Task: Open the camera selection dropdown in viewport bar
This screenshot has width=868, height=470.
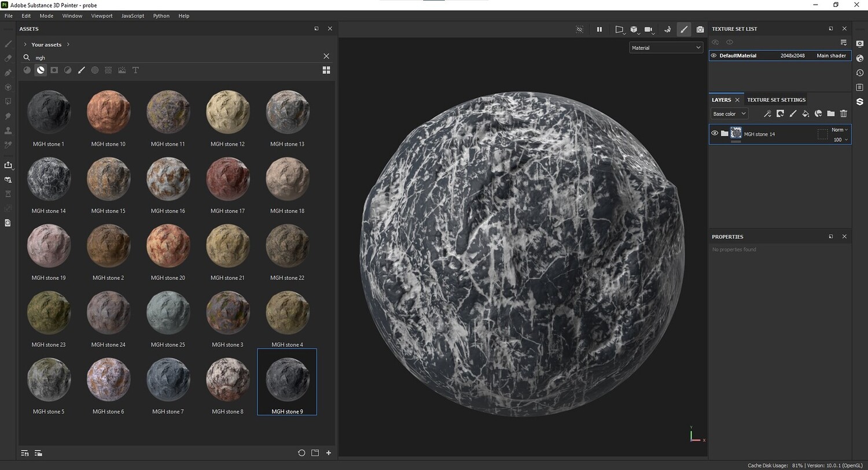Action: [x=649, y=29]
